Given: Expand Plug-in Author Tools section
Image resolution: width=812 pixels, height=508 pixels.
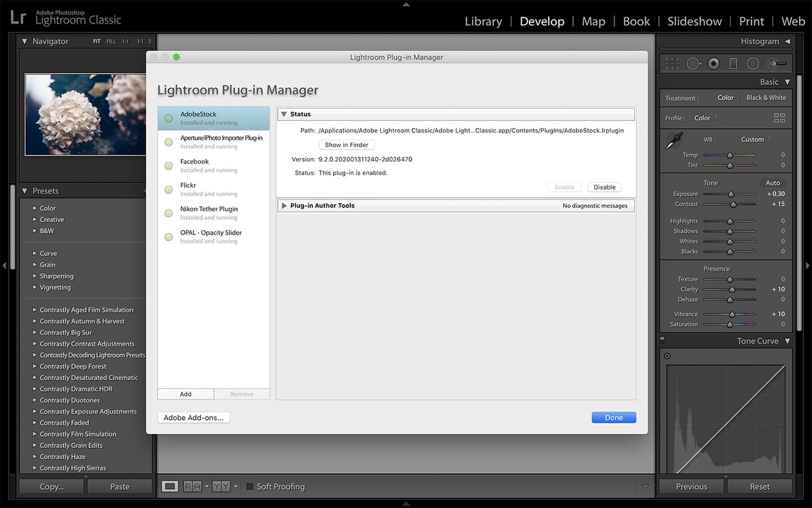Looking at the screenshot, I should (x=284, y=205).
